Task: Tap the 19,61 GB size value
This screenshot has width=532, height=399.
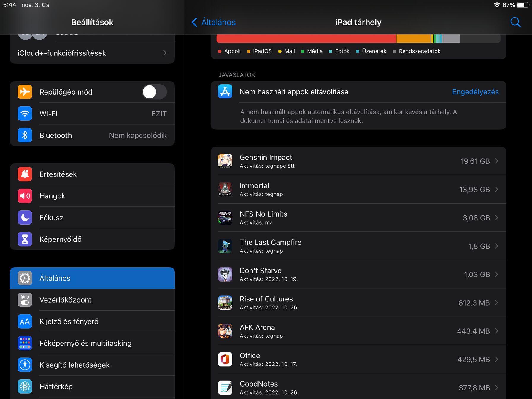Action: pos(475,161)
